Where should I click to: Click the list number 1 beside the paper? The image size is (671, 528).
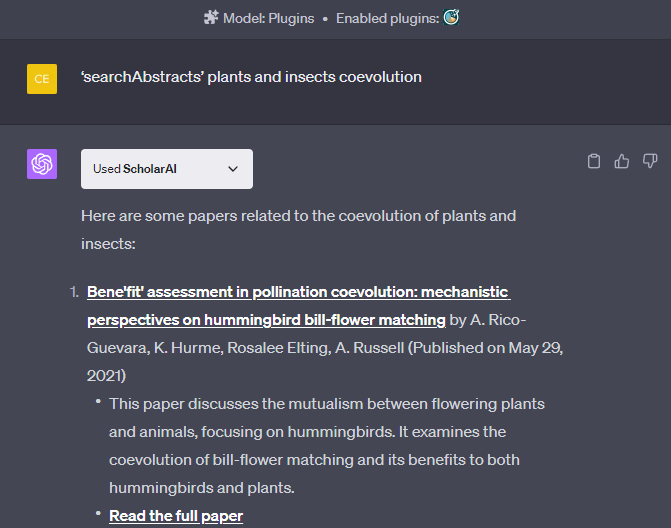[x=73, y=292]
